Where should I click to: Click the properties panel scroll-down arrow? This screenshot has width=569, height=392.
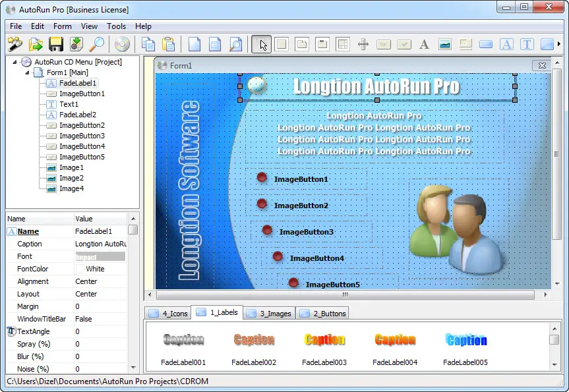coord(133,368)
